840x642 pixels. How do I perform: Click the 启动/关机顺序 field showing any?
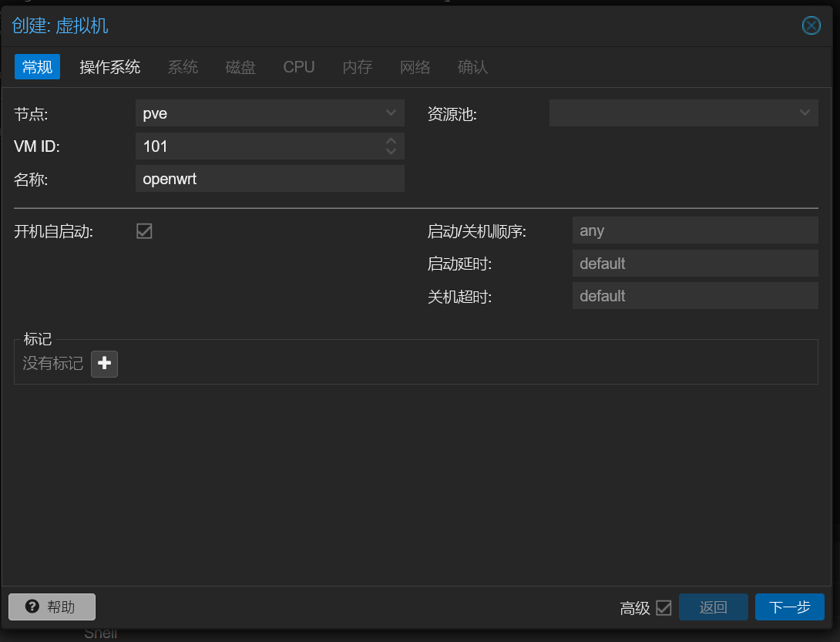pyautogui.click(x=694, y=230)
